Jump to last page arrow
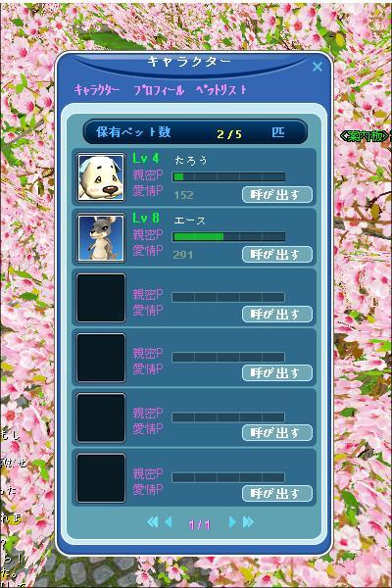 pyautogui.click(x=248, y=522)
